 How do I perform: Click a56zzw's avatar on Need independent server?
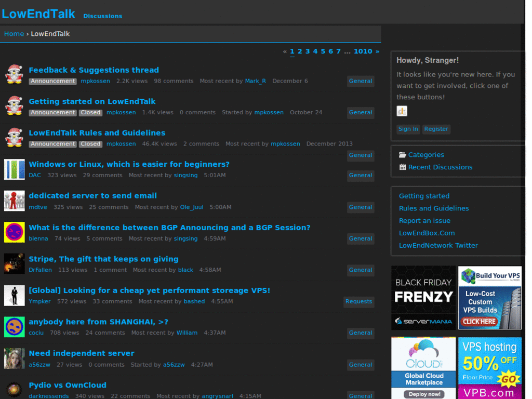point(14,358)
